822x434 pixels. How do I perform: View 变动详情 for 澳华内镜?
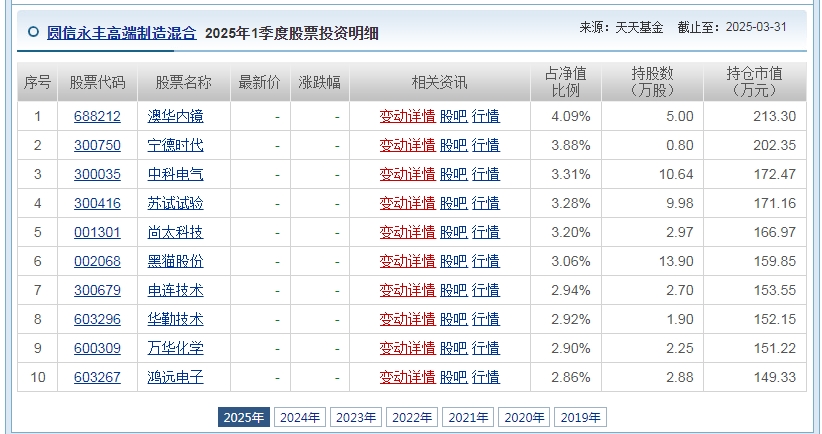point(408,116)
